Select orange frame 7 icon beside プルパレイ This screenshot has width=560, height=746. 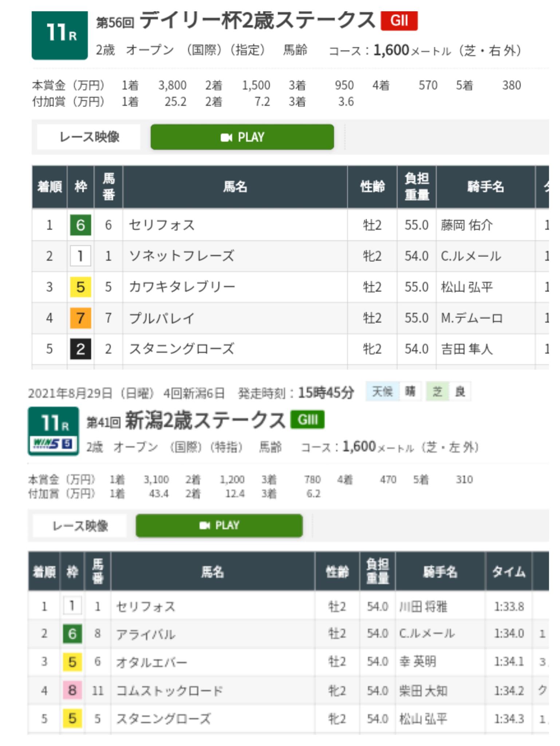click(80, 318)
